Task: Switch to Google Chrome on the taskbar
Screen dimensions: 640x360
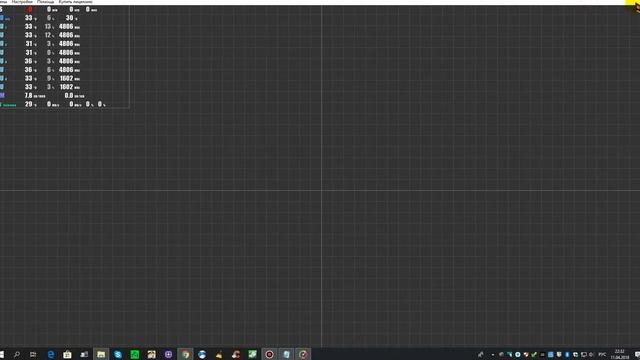Action: tap(185, 354)
